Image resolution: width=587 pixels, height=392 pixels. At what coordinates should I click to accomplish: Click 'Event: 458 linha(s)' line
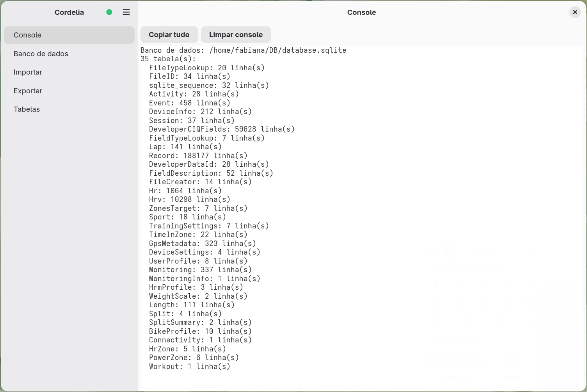[x=190, y=103]
